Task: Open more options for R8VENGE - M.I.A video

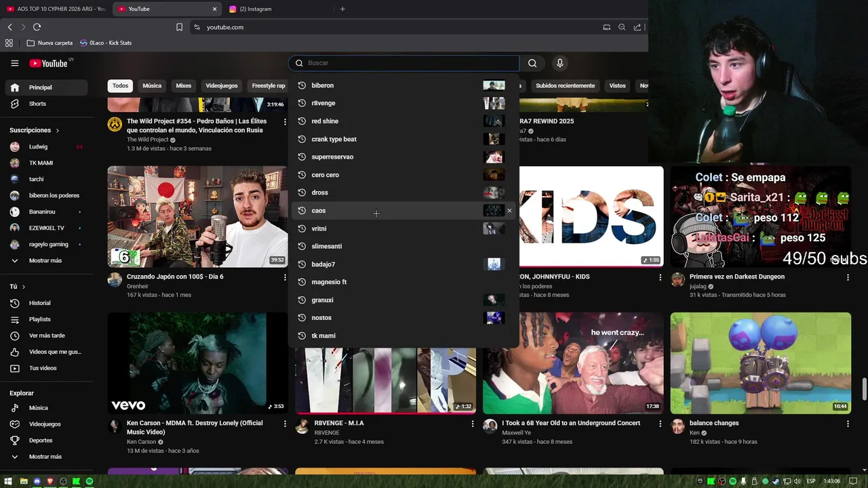Action: [x=473, y=424]
